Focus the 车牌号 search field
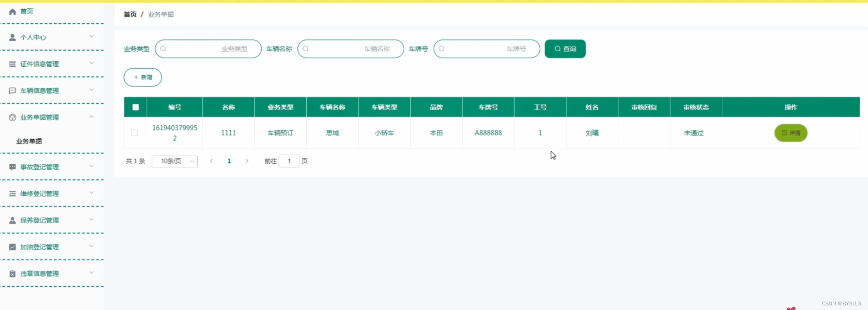The image size is (868, 310). pyautogui.click(x=487, y=49)
